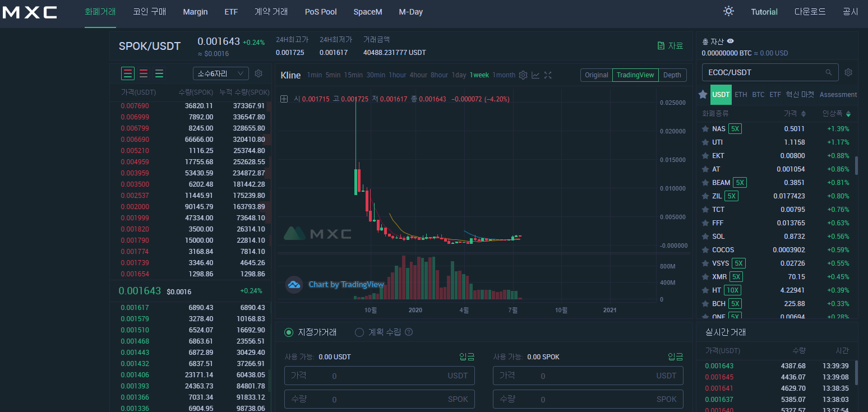Open the 자료 document link icon

[x=661, y=46]
